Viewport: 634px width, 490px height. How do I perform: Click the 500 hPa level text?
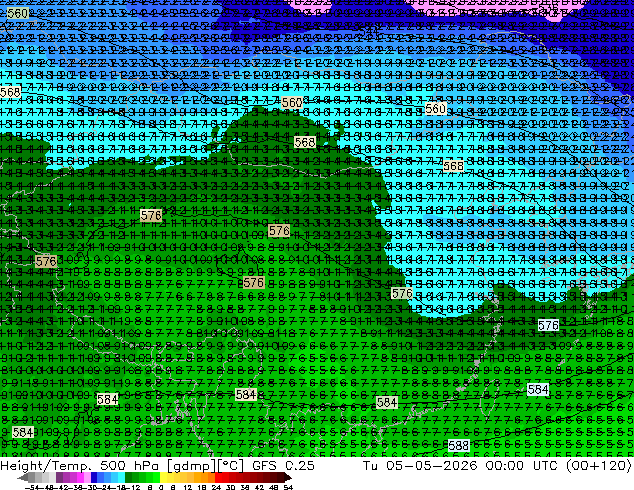click(x=131, y=465)
